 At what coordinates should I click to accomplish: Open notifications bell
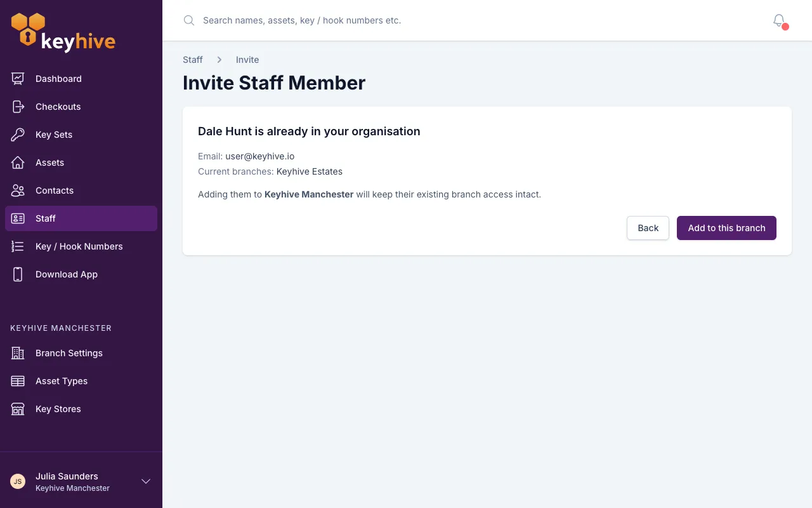click(x=779, y=20)
